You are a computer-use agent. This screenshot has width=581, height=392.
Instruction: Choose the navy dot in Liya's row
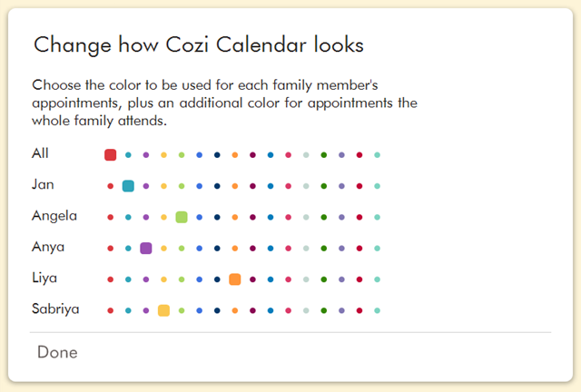217,279
